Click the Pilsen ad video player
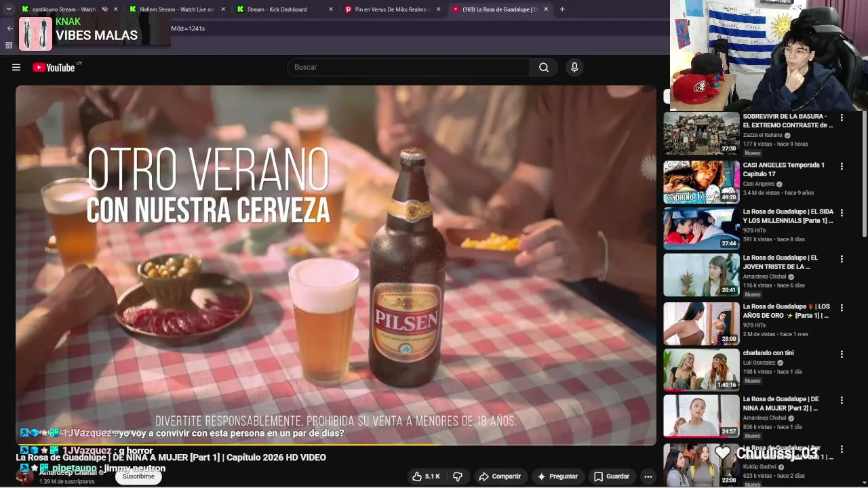The height and width of the screenshot is (488, 868). (336, 265)
